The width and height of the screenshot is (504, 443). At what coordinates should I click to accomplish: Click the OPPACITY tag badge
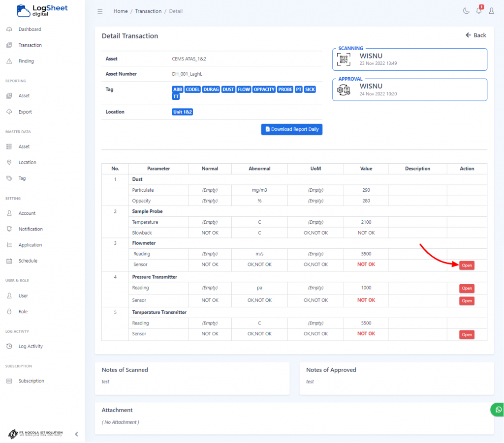(264, 89)
